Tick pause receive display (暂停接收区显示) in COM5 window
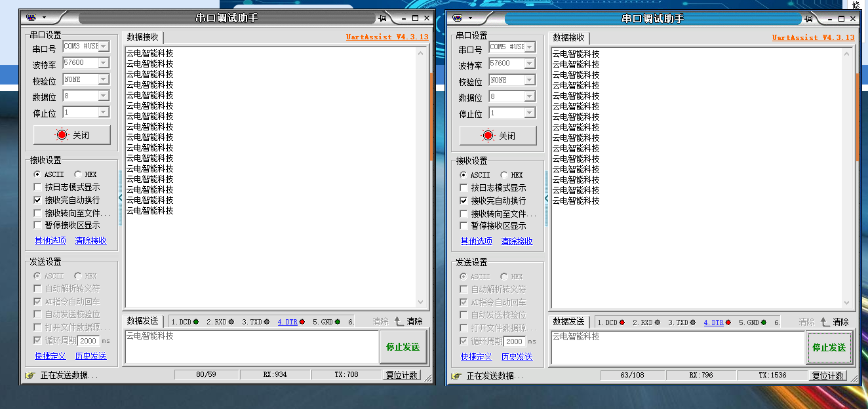Image resolution: width=868 pixels, height=409 pixels. click(x=464, y=225)
